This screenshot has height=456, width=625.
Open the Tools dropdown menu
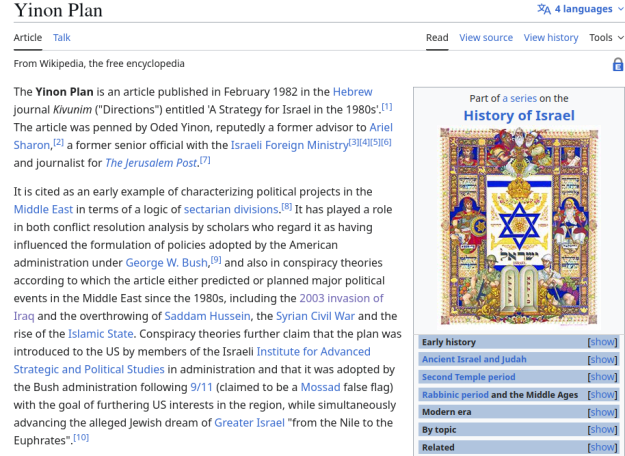[x=606, y=37]
